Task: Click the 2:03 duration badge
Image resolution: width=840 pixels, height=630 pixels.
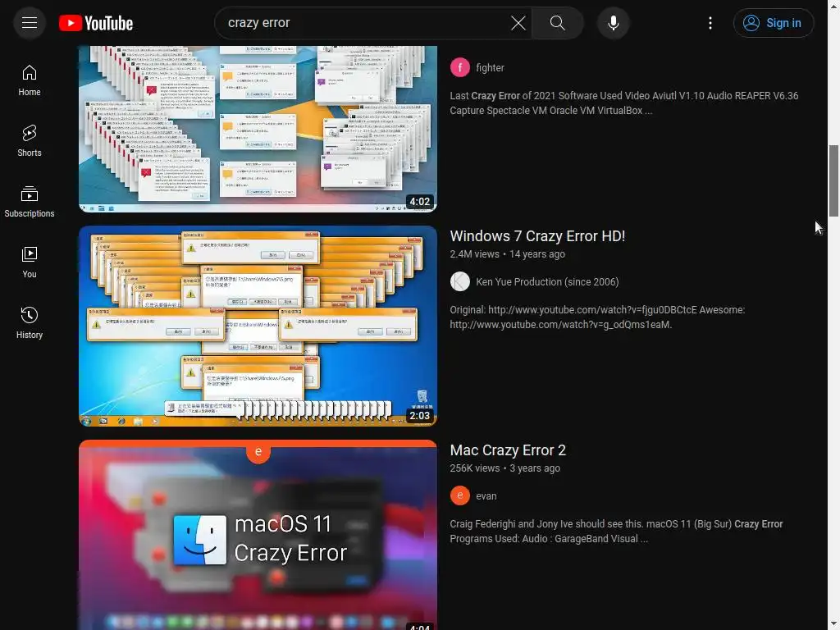Action: 419,416
